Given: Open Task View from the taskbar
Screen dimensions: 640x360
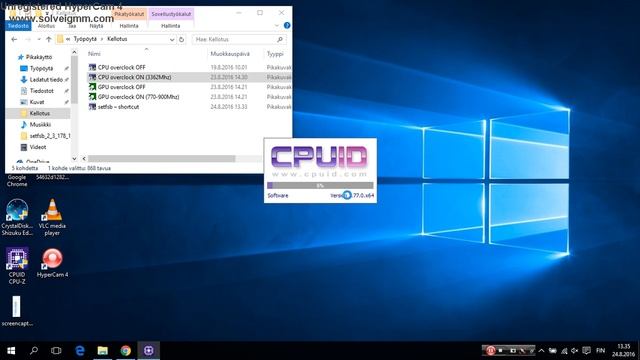Looking at the screenshot, I should pyautogui.click(x=56, y=351).
